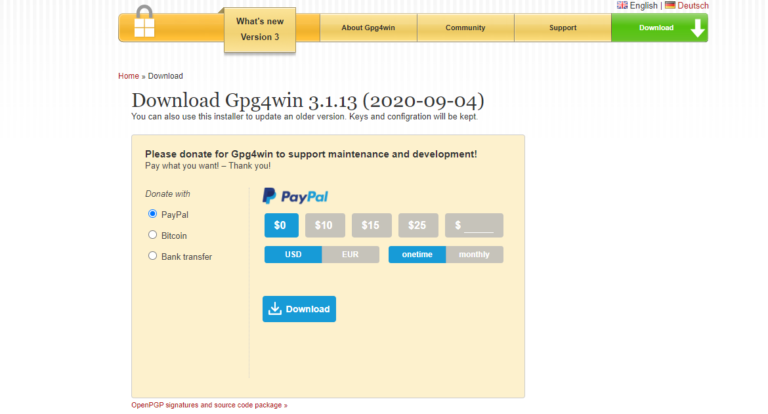
Task: Select Bank transfer donation method
Action: coord(152,256)
